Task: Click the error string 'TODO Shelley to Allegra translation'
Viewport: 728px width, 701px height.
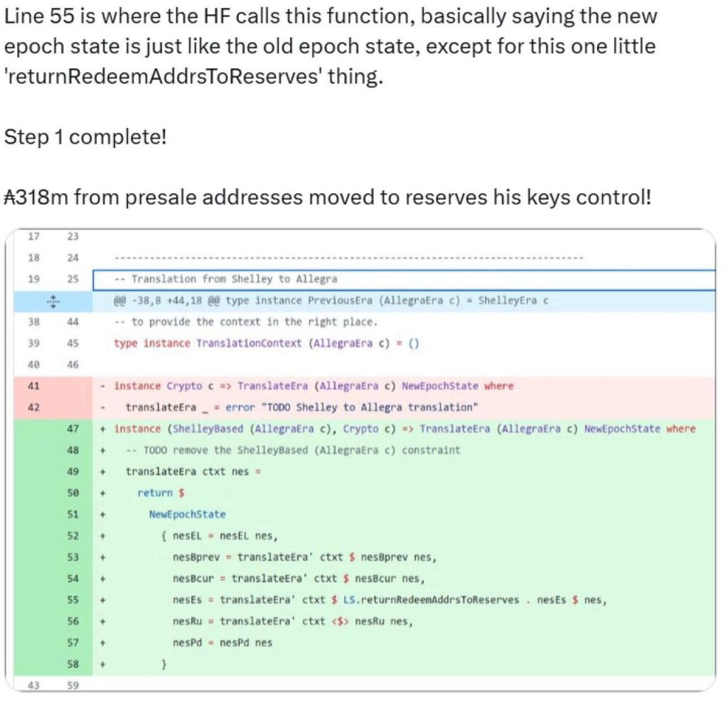Action: (x=370, y=407)
